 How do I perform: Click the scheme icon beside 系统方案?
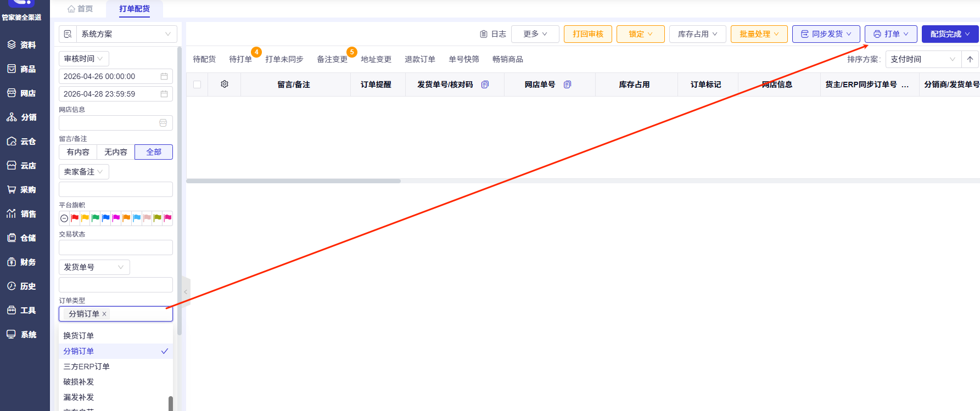(68, 34)
